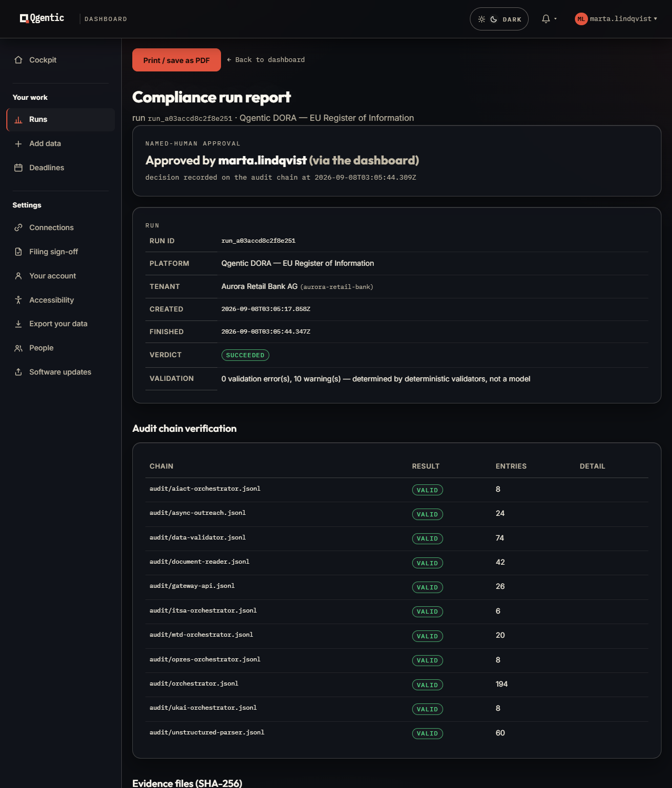Click entry count 42 for document-reader chain
This screenshot has width=672, height=788.
click(x=500, y=563)
